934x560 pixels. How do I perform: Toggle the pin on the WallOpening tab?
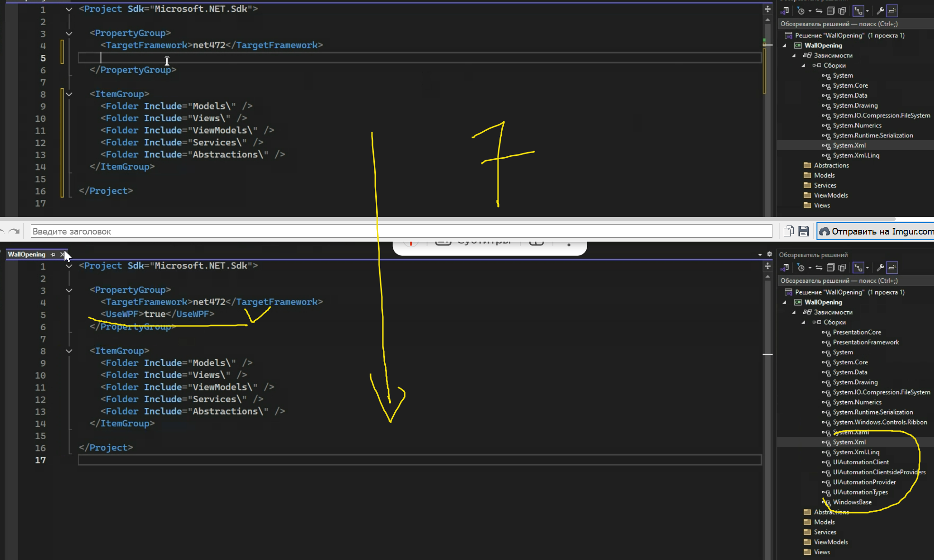point(53,255)
